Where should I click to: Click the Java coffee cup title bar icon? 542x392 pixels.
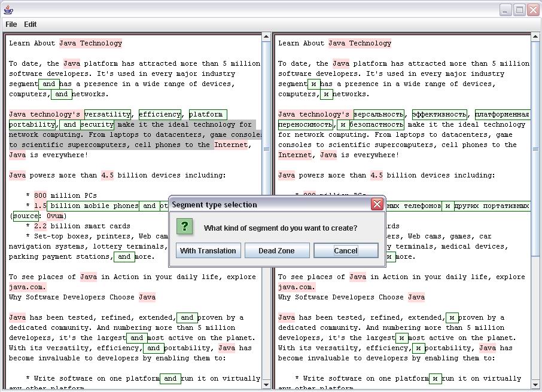tap(8, 10)
